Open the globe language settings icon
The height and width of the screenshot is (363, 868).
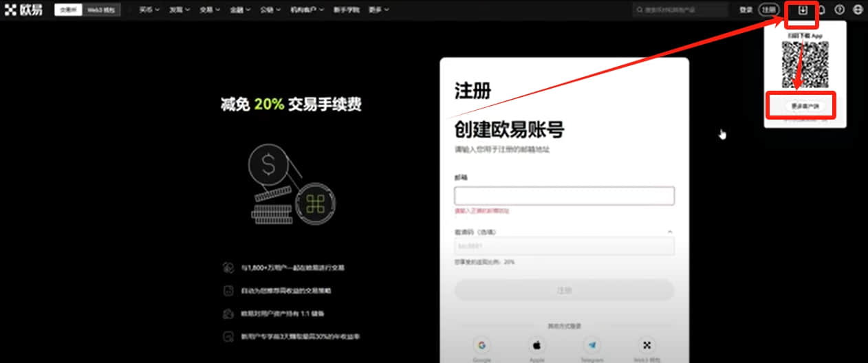click(858, 10)
